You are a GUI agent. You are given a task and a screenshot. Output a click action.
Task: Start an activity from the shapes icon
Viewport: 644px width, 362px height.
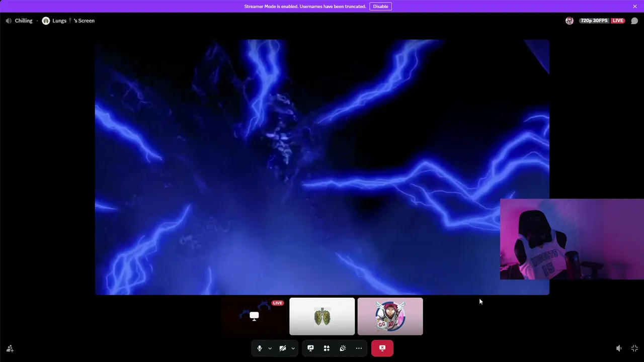click(327, 348)
